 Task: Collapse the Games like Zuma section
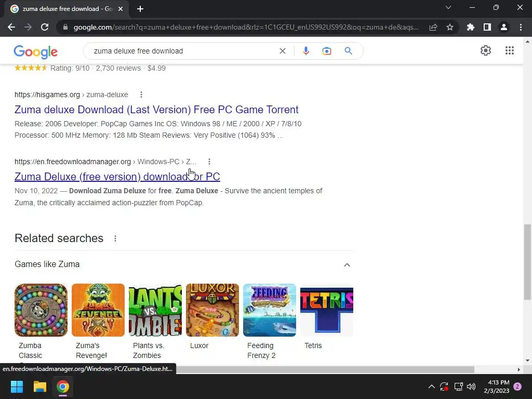pyautogui.click(x=347, y=264)
